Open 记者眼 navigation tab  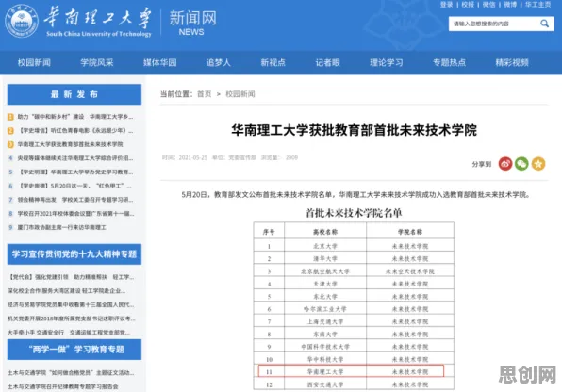pyautogui.click(x=327, y=63)
